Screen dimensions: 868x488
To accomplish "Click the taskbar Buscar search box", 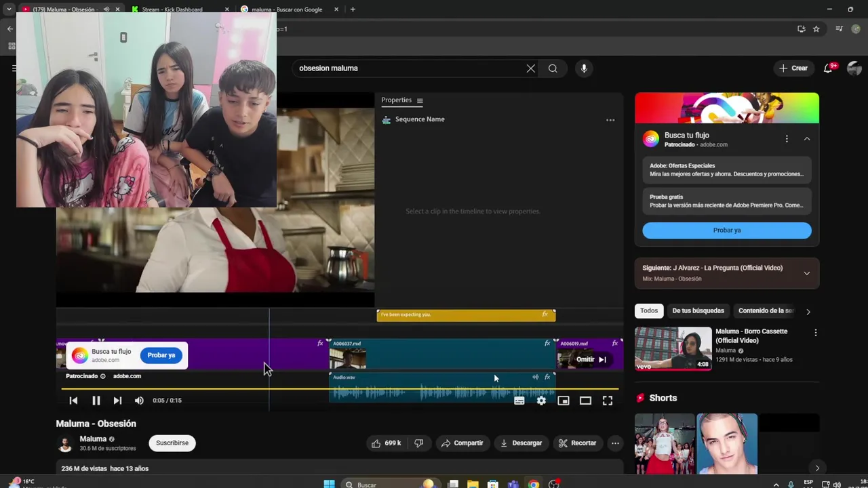I will pyautogui.click(x=389, y=484).
